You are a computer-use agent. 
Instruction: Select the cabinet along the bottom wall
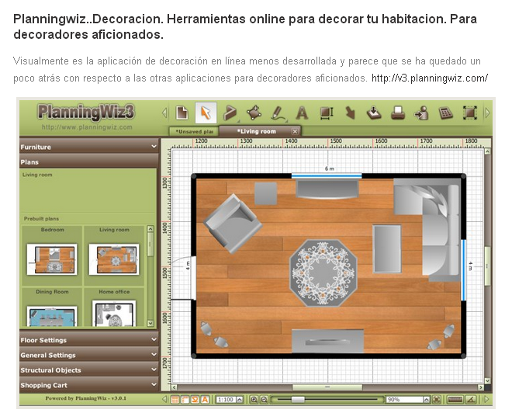pos(327,342)
